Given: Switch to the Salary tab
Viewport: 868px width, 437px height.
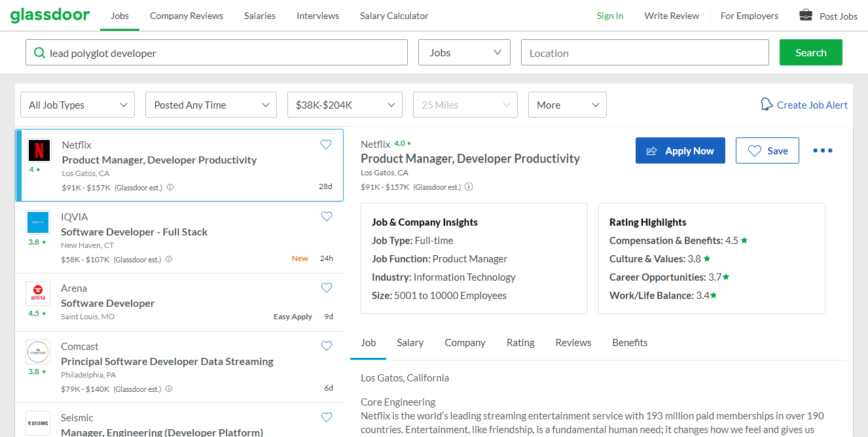Looking at the screenshot, I should (x=410, y=343).
